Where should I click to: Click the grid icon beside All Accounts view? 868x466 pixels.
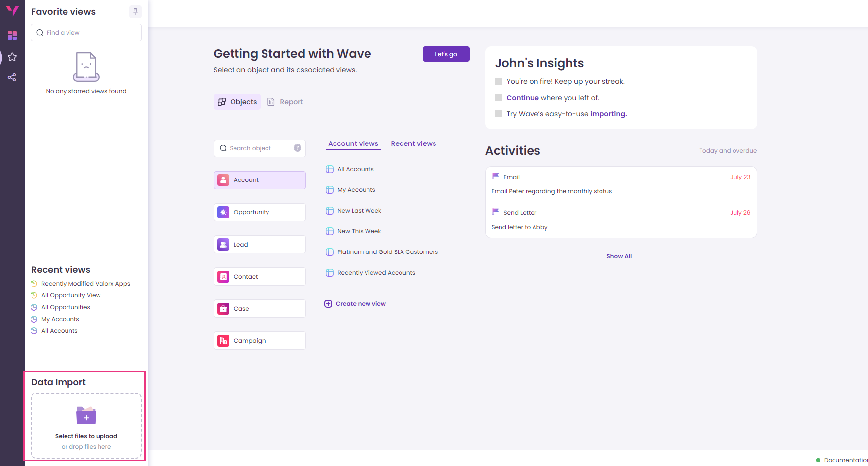330,169
